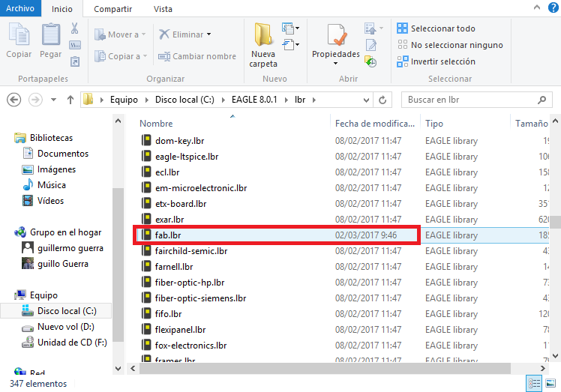Click the edit file icon in Abrir group
Viewport: 561px width, 392px height.
(x=371, y=45)
